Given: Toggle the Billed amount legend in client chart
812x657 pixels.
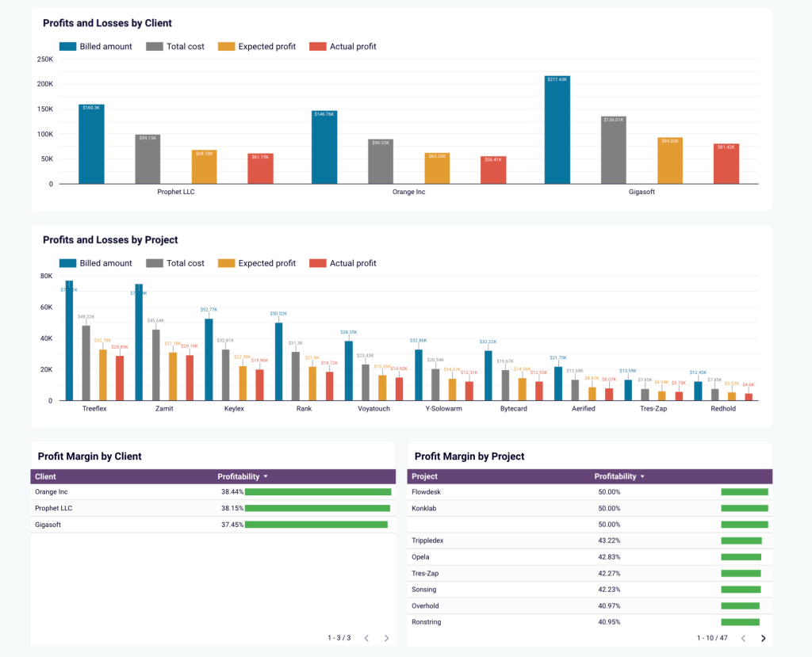Looking at the screenshot, I should point(95,46).
